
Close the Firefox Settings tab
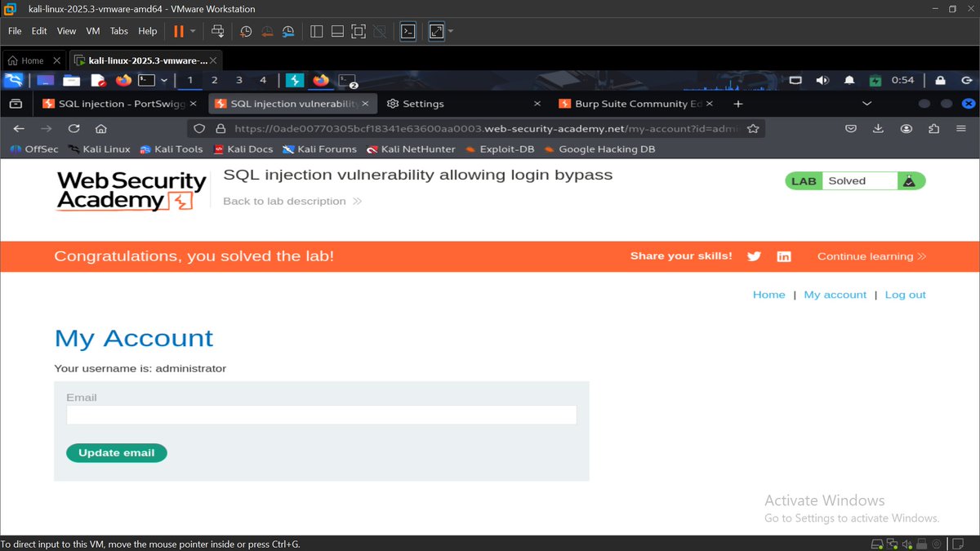(537, 104)
